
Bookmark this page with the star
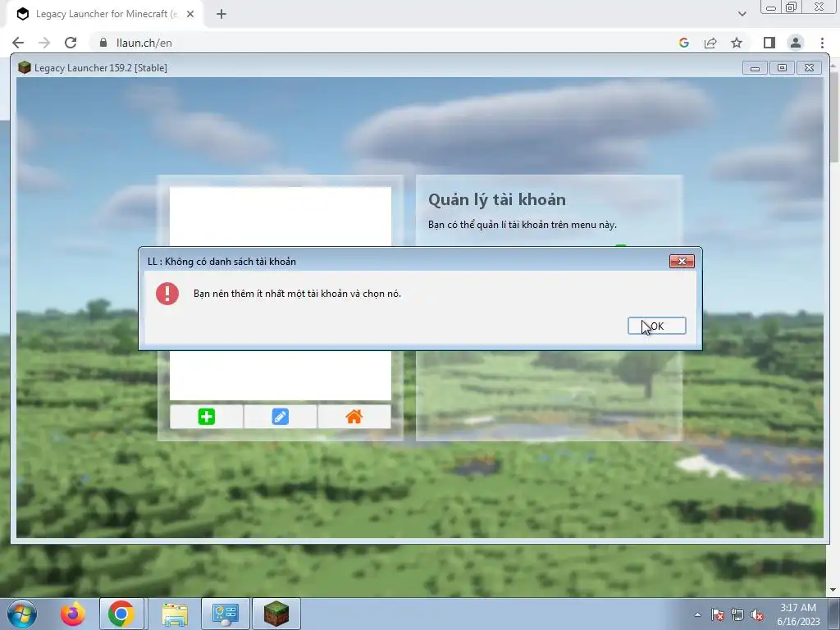point(737,43)
